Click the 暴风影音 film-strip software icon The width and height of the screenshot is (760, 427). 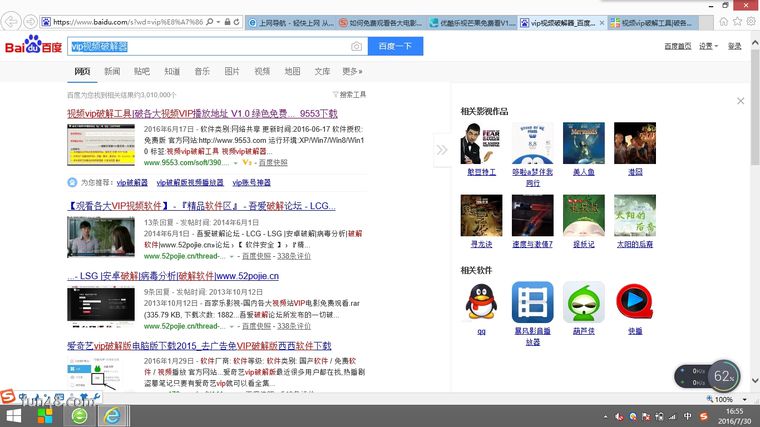(533, 302)
